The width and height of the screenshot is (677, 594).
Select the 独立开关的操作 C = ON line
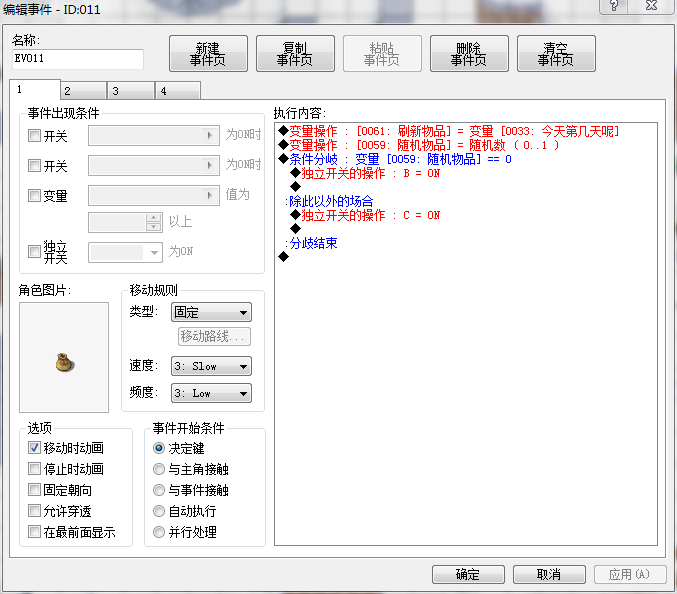tap(365, 215)
